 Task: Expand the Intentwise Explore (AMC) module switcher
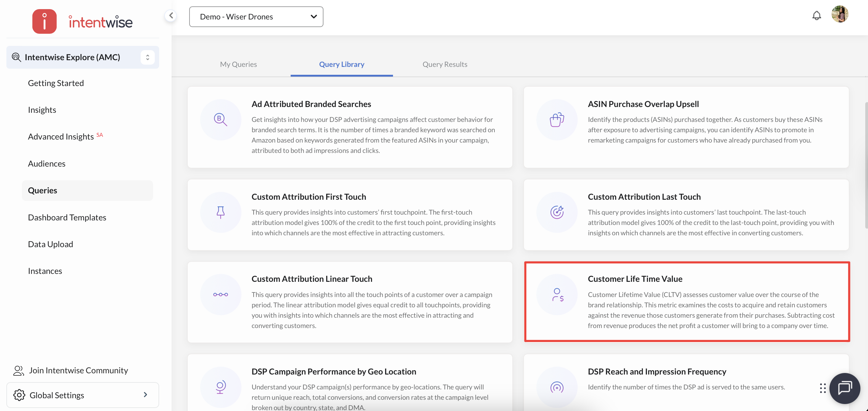coord(148,57)
